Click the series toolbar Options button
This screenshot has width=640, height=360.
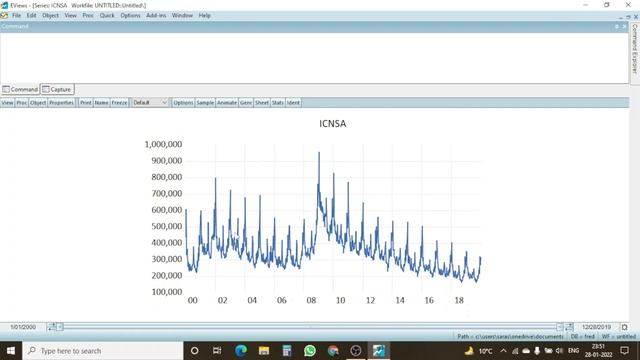pos(183,103)
